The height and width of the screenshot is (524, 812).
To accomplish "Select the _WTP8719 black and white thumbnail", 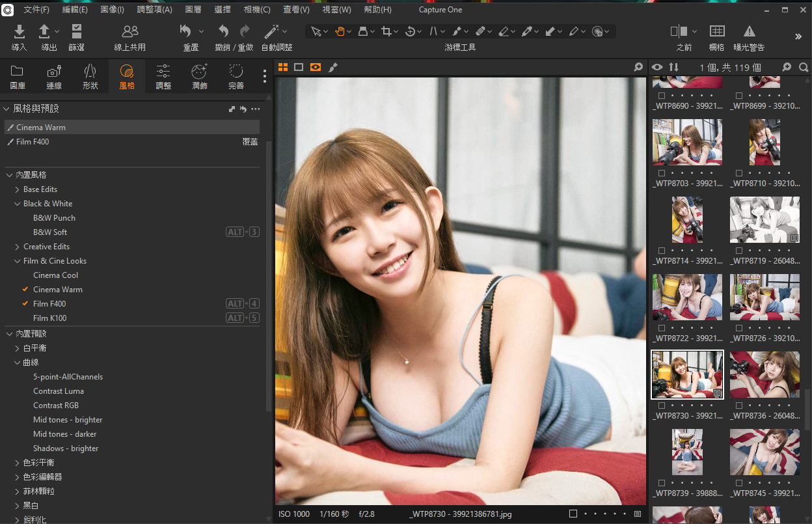I will click(765, 219).
